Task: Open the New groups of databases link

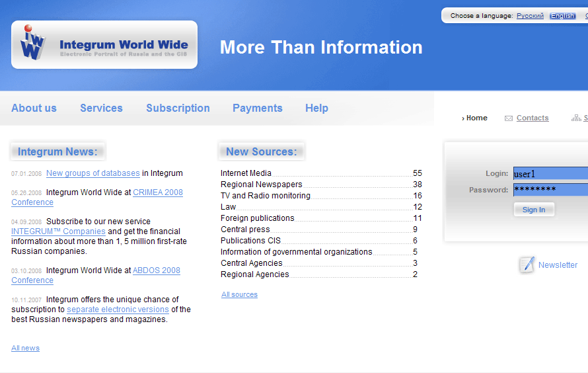Action: [92, 173]
